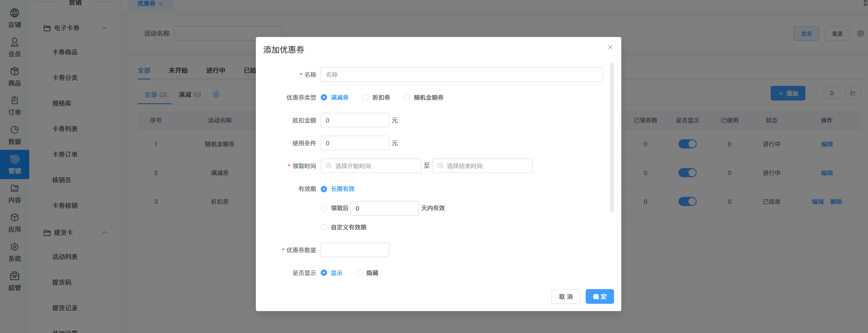The image size is (868, 333).
Task: Toggle display switch for 满减券 row
Action: click(x=688, y=173)
